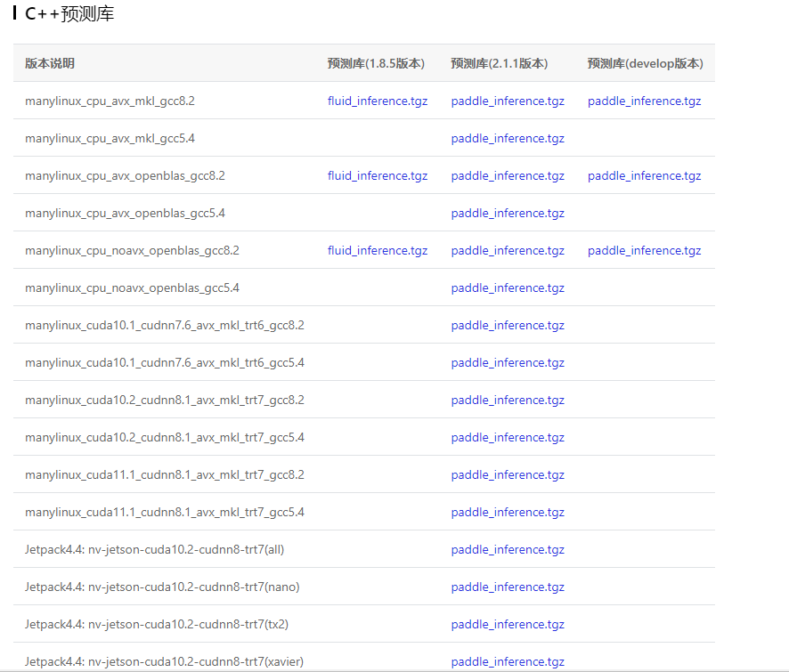Download paddle_inference.tgz for Jetpack4.4 trt7(all)
The image size is (789, 672).
(x=508, y=550)
